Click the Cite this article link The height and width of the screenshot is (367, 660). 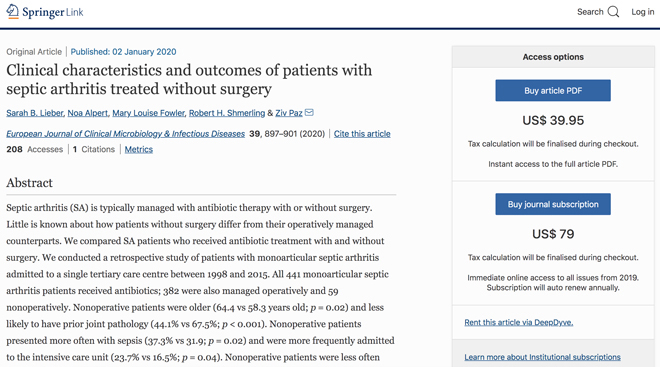[362, 134]
